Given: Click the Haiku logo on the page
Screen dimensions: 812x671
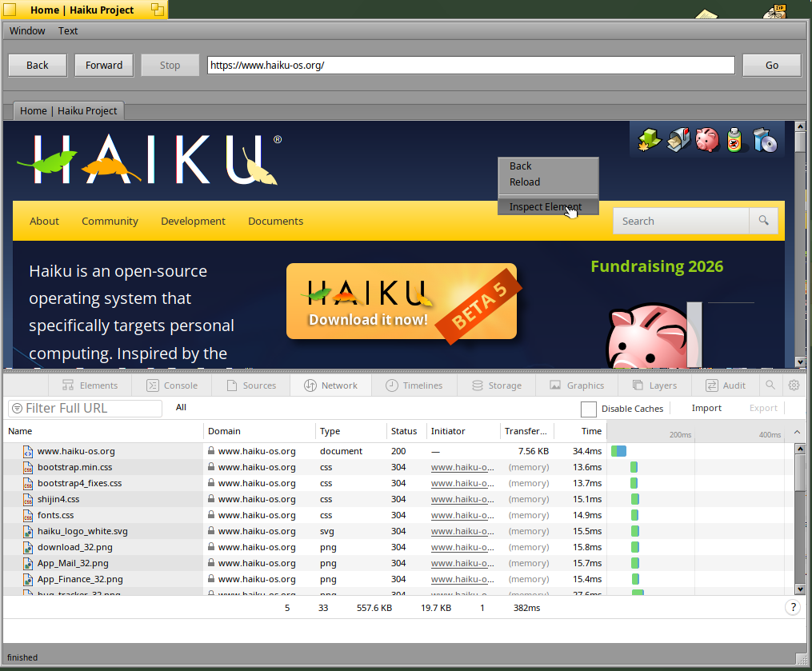Looking at the screenshot, I should [x=149, y=159].
